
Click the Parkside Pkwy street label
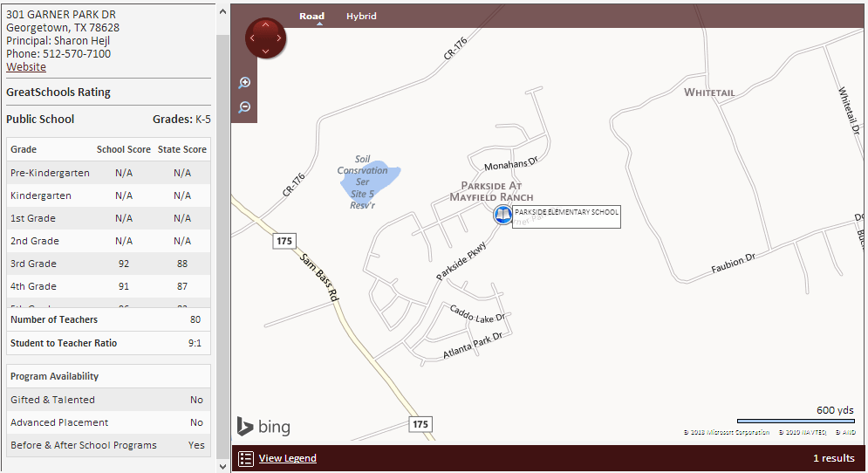[461, 261]
